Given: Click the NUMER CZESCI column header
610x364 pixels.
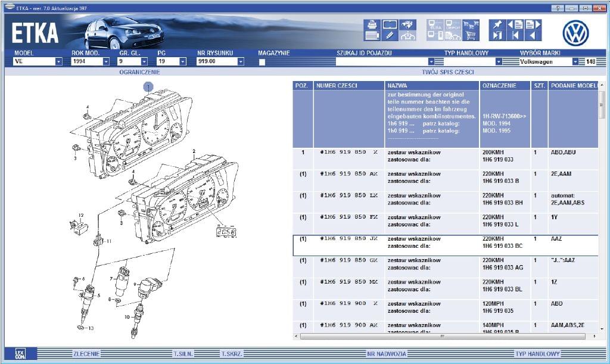Looking at the screenshot, I should [x=349, y=86].
